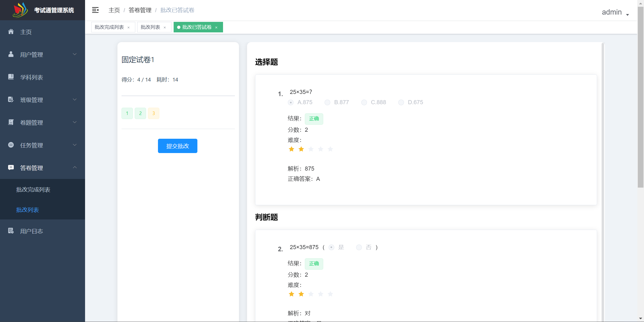Viewport: 644px width, 322px height.
Task: Click the round icon beside 任务管理
Action: pyautogui.click(x=11, y=145)
